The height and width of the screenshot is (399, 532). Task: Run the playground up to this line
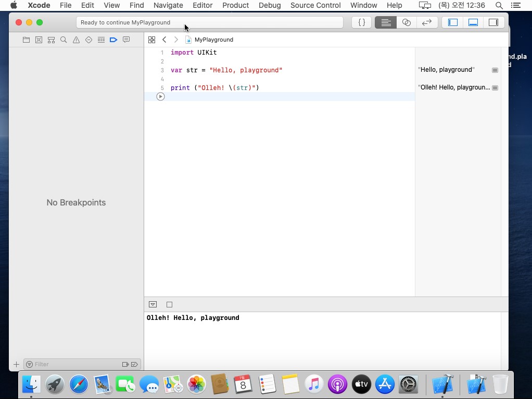coord(160,97)
